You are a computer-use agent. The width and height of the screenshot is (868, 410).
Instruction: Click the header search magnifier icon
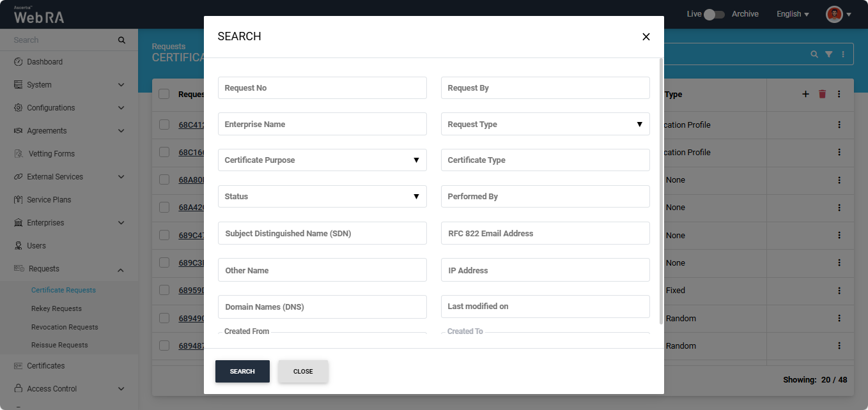pos(814,54)
